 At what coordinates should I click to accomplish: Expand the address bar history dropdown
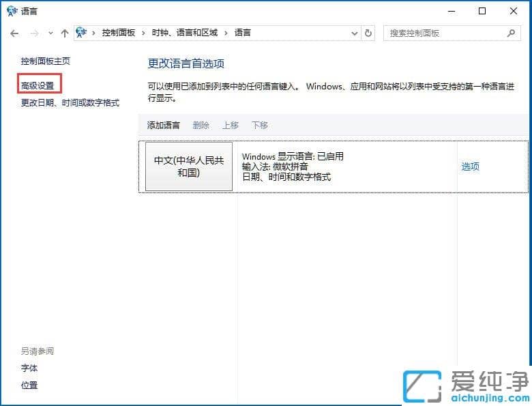354,33
